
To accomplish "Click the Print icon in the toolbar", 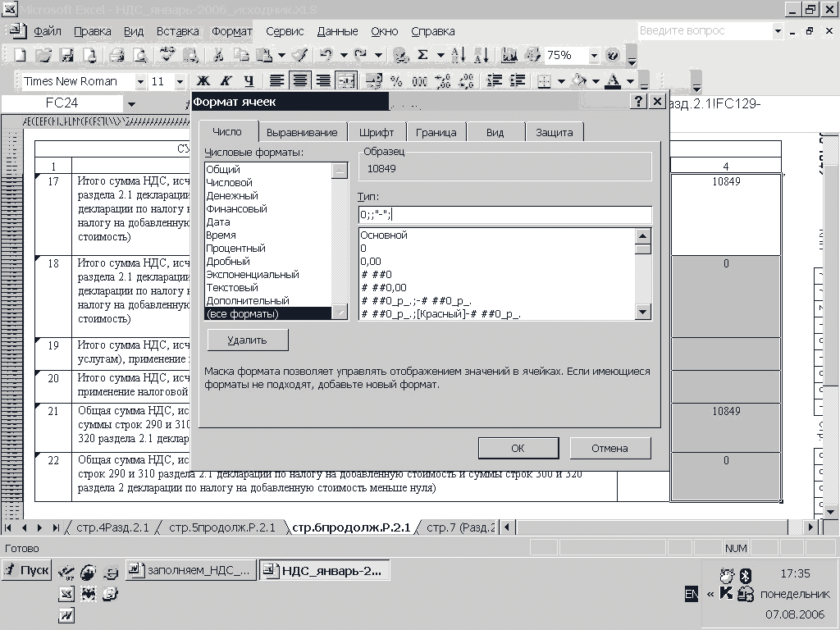I will tap(116, 56).
